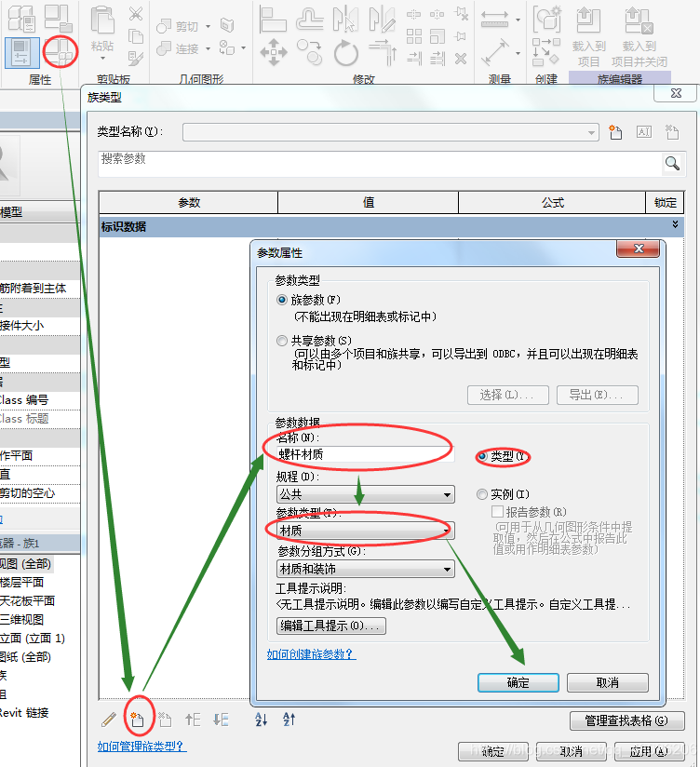Open 规程 dropdown showing 公共
700x767 pixels.
point(366,494)
